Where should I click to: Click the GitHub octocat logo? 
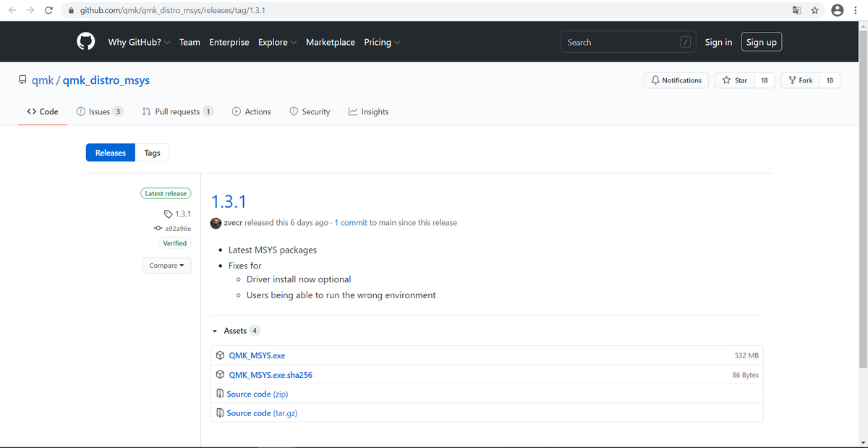tap(86, 42)
